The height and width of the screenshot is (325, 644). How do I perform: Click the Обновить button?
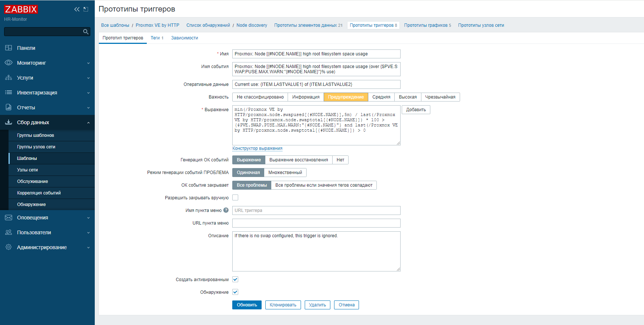(247, 305)
